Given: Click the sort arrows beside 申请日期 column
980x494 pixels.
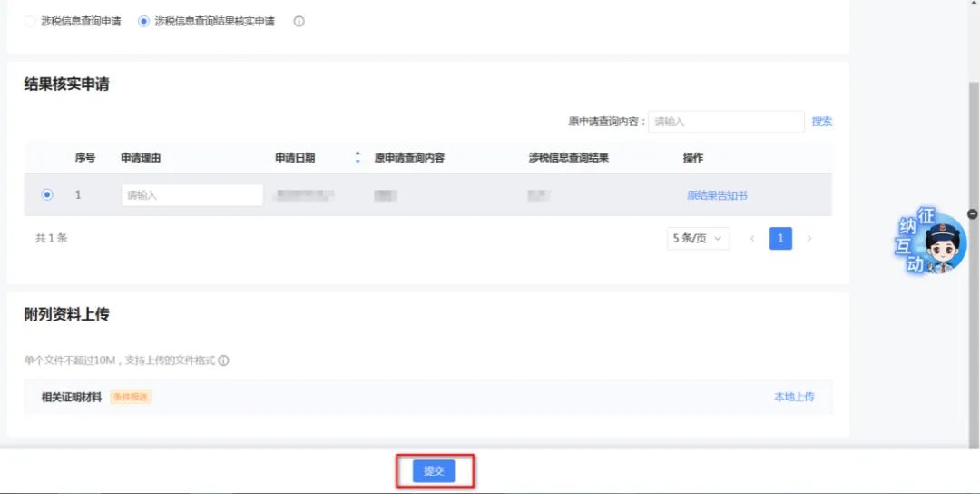Looking at the screenshot, I should (358, 158).
